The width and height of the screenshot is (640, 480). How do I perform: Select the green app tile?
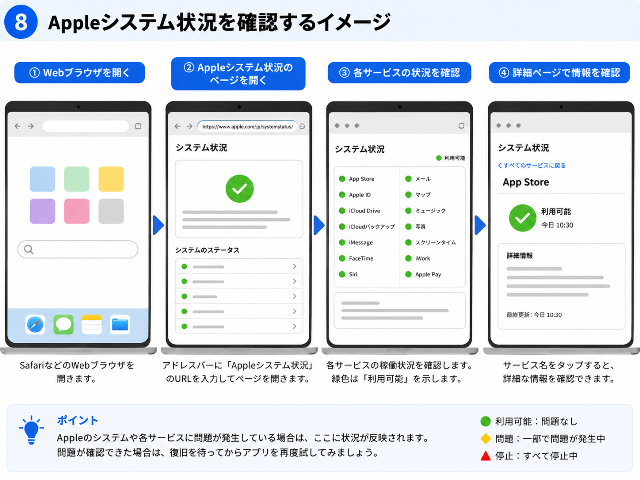click(77, 179)
